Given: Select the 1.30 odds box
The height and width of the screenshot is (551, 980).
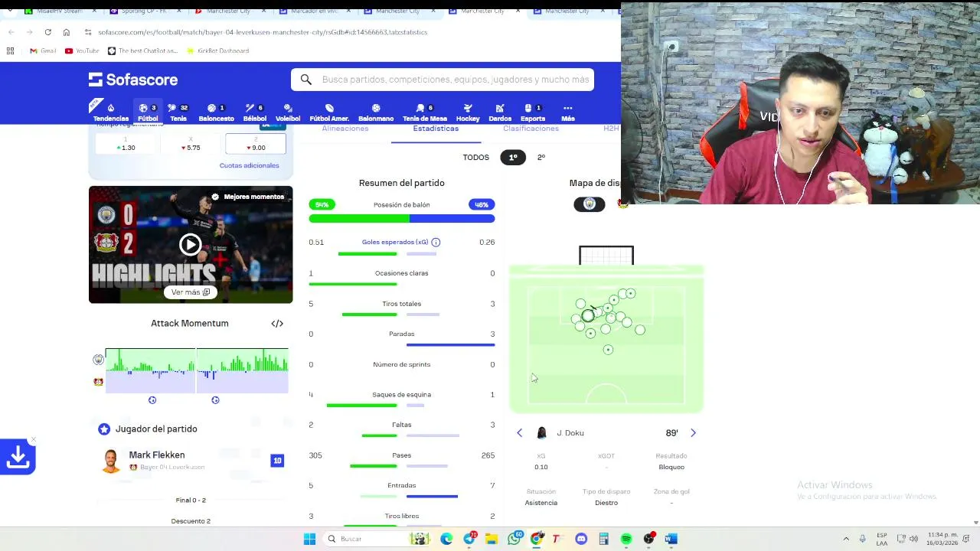Looking at the screenshot, I should 126,145.
